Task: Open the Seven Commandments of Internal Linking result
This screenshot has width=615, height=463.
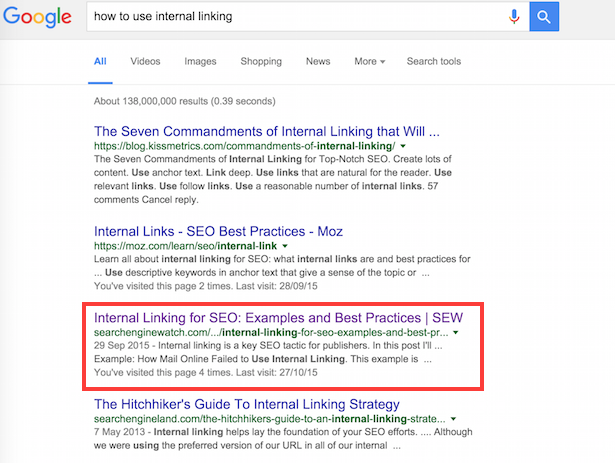Action: coord(266,131)
